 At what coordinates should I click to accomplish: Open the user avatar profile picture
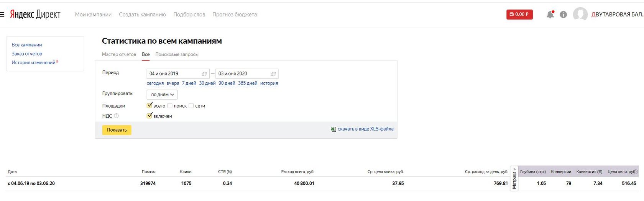click(x=580, y=15)
